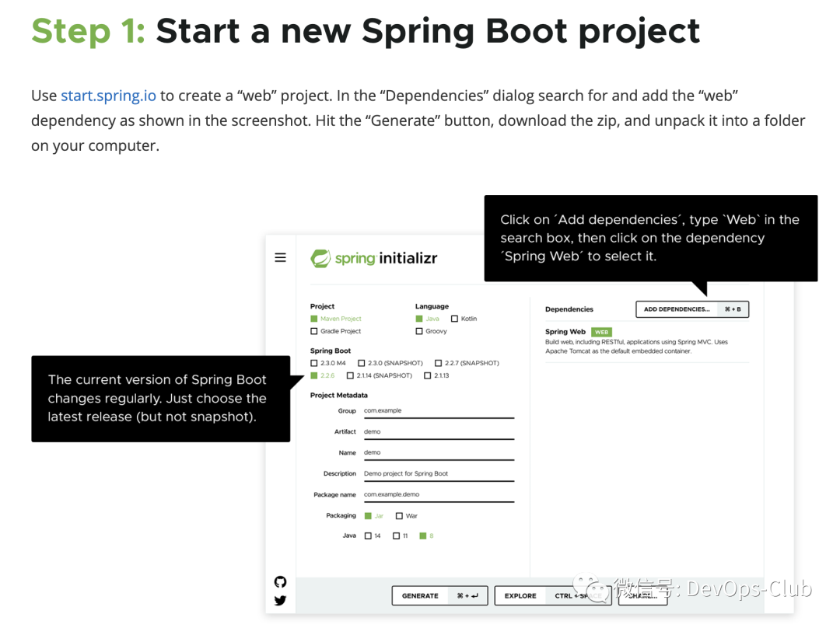Click the Description input field
This screenshot has width=840, height=628.
click(x=439, y=474)
